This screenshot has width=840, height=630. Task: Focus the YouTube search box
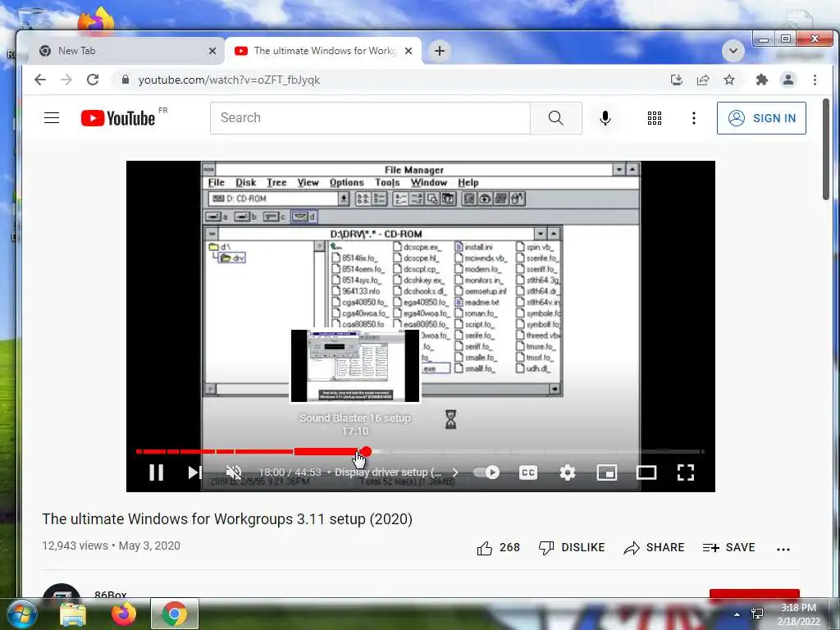(370, 118)
